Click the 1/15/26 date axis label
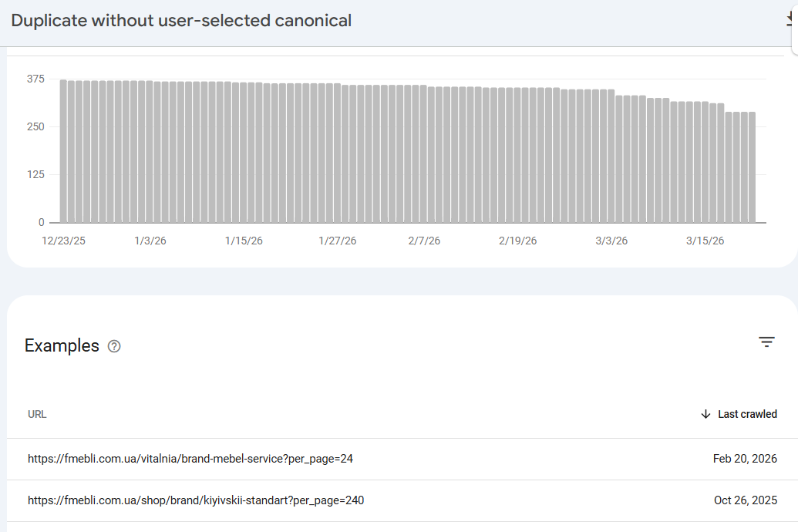 244,241
